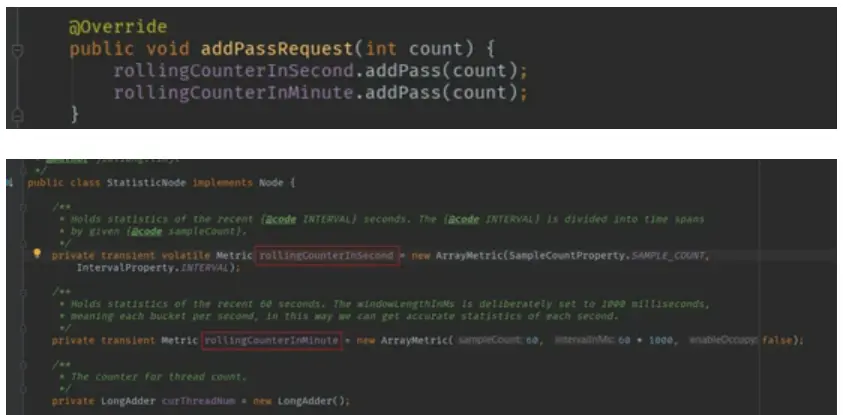This screenshot has width=843, height=415.
Task: Click rollingCounterInSecond.addPass call line
Action: tap(319, 71)
